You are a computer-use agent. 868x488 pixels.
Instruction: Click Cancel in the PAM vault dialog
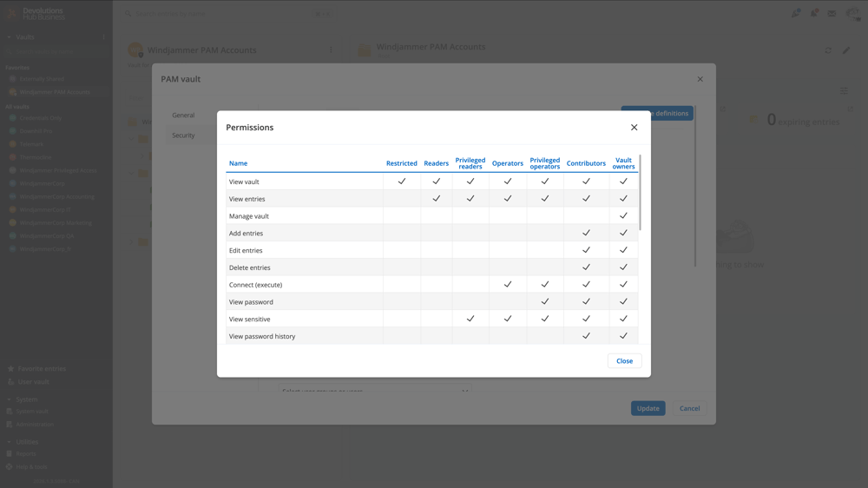click(x=689, y=408)
